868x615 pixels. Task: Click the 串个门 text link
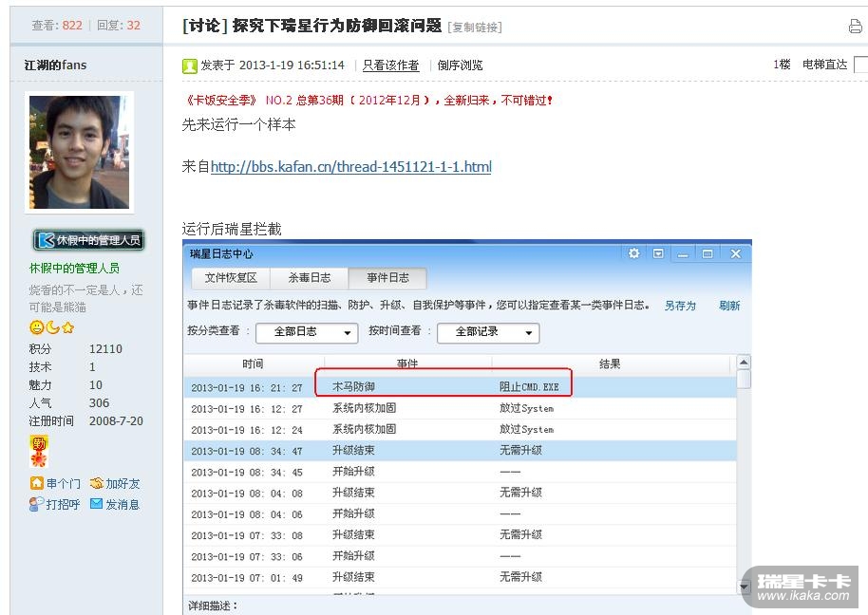(63, 484)
